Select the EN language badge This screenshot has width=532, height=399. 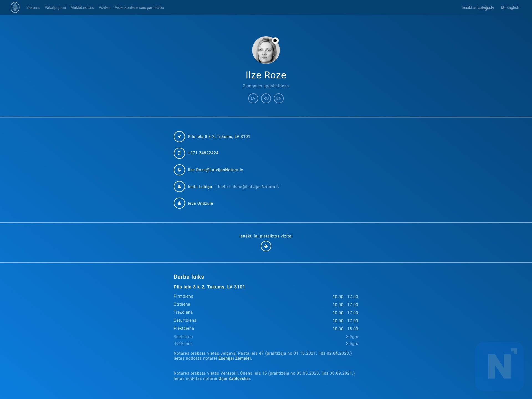pyautogui.click(x=279, y=98)
